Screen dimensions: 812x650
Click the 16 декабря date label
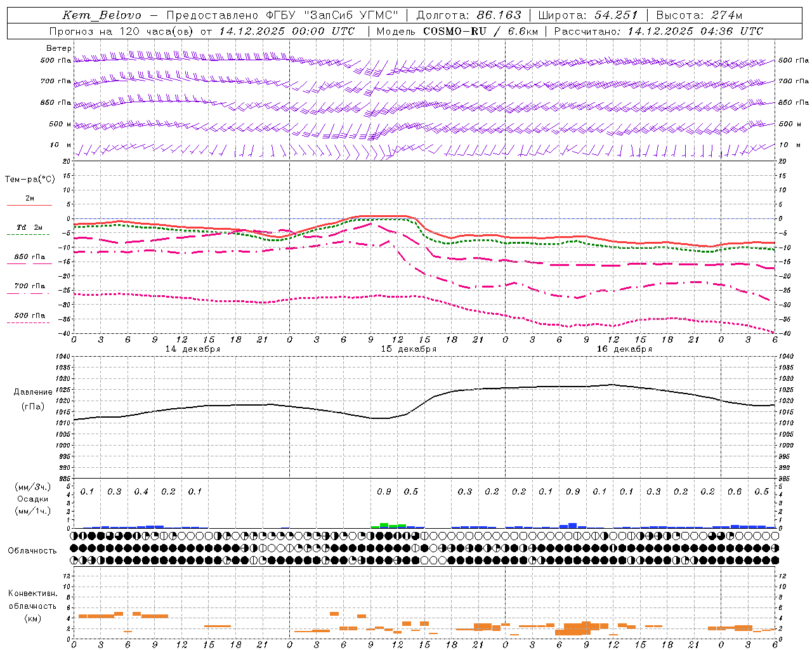tap(624, 349)
